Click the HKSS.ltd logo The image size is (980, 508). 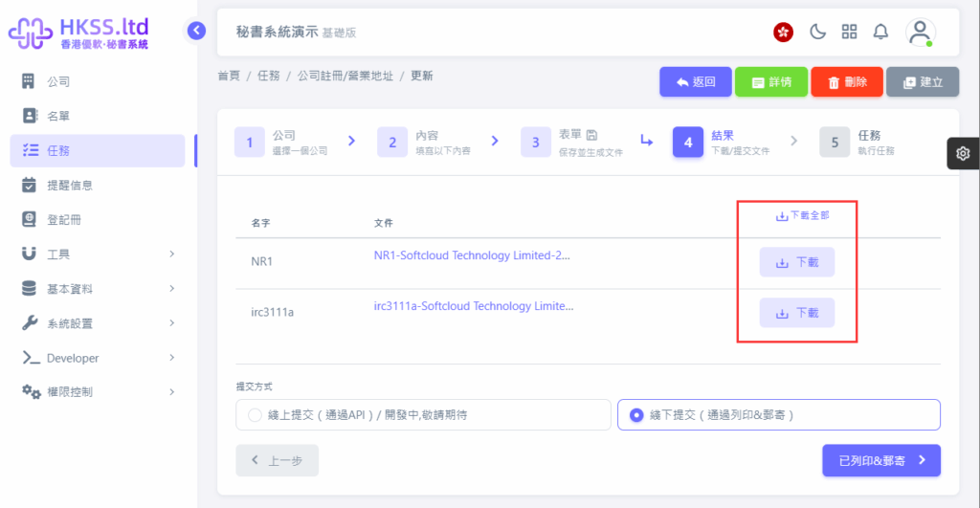(78, 33)
